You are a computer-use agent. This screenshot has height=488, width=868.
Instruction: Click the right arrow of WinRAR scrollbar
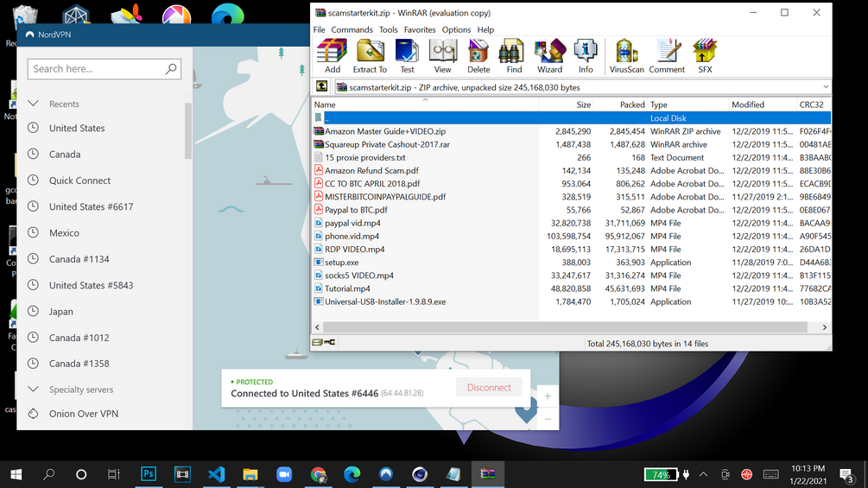[x=824, y=327]
